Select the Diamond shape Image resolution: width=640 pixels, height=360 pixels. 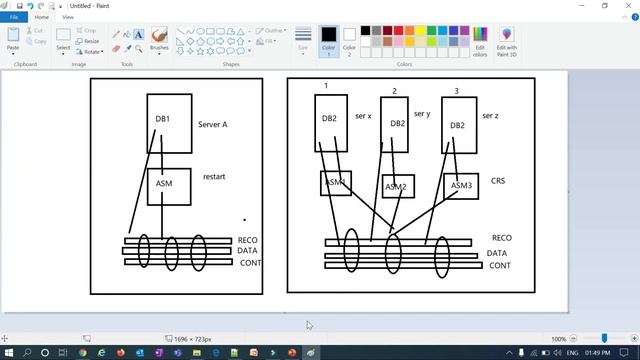tap(190, 41)
